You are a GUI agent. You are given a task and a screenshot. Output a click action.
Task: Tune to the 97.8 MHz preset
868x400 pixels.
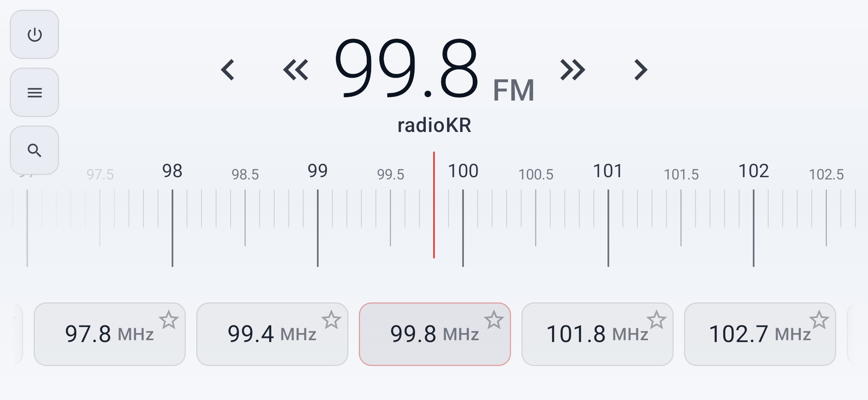pos(110,334)
